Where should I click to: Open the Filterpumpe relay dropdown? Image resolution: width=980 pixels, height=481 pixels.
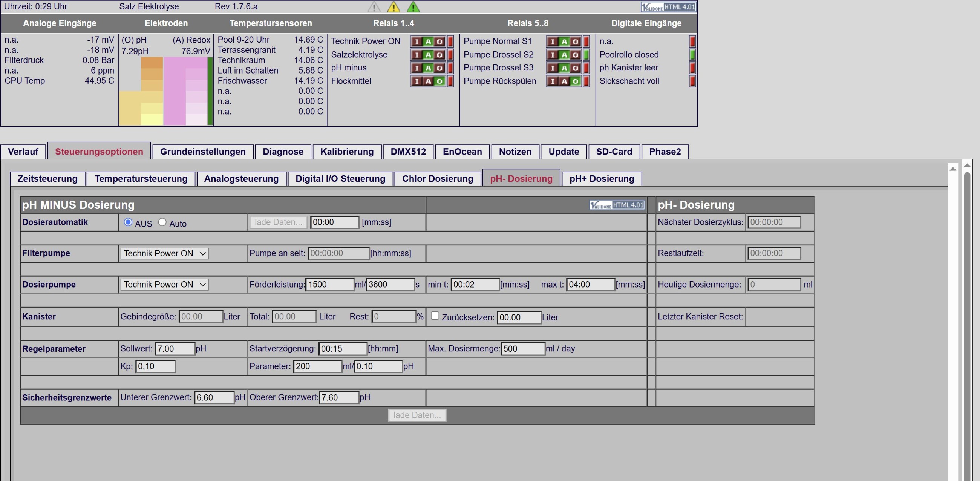(164, 253)
